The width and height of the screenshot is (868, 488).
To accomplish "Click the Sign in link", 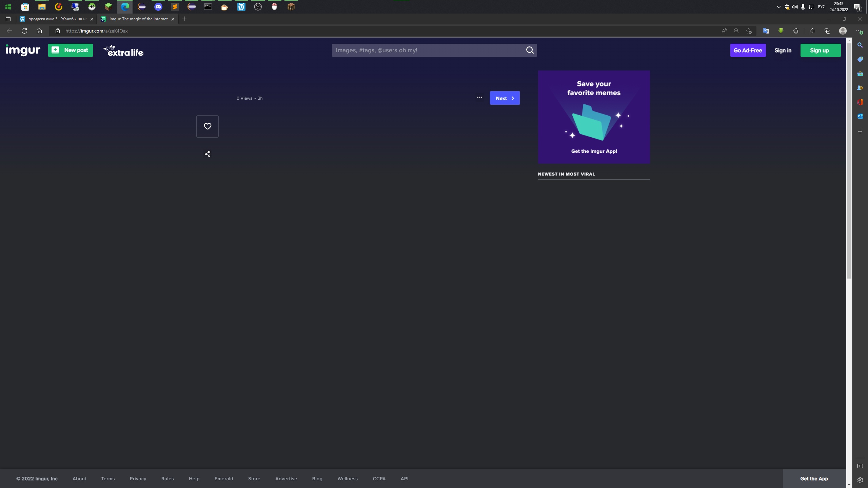I will point(783,50).
